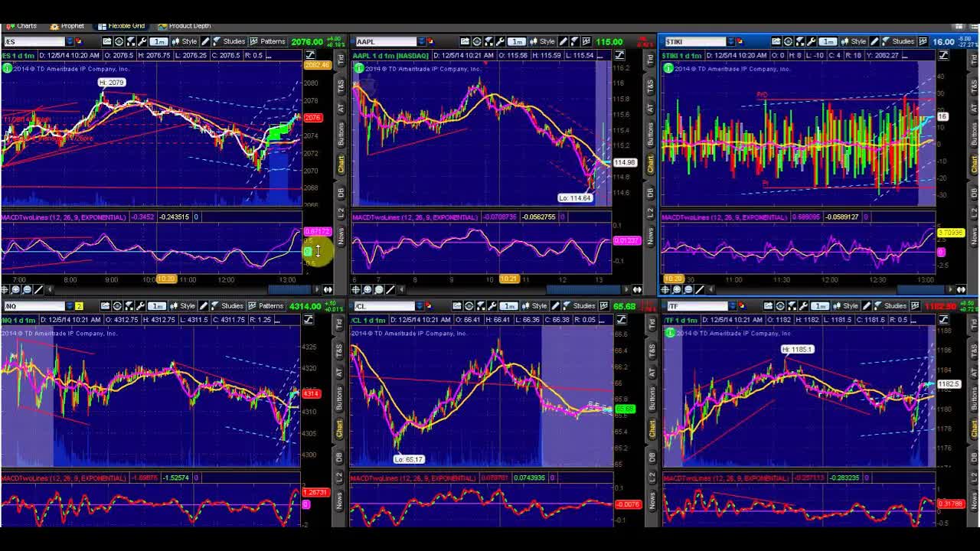Image resolution: width=980 pixels, height=551 pixels.
Task: Click crosshair pan icon below /ES chart
Action: click(x=5, y=289)
